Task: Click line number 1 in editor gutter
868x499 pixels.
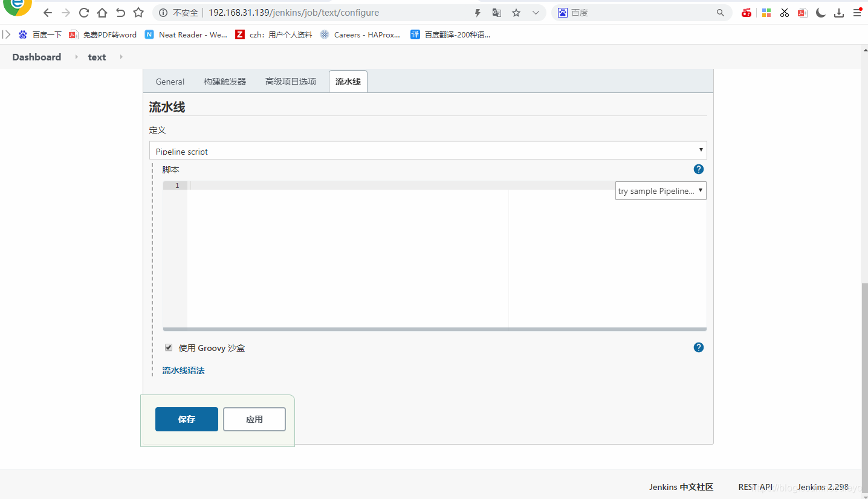Action: (177, 185)
